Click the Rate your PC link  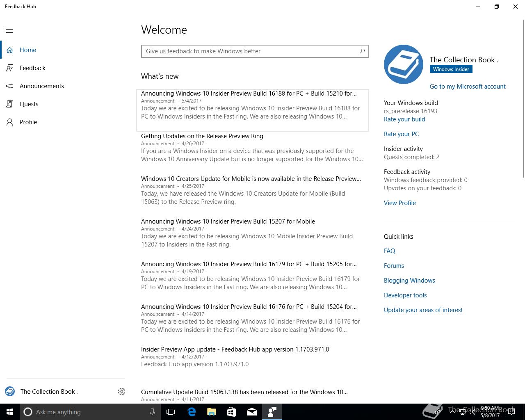(401, 134)
